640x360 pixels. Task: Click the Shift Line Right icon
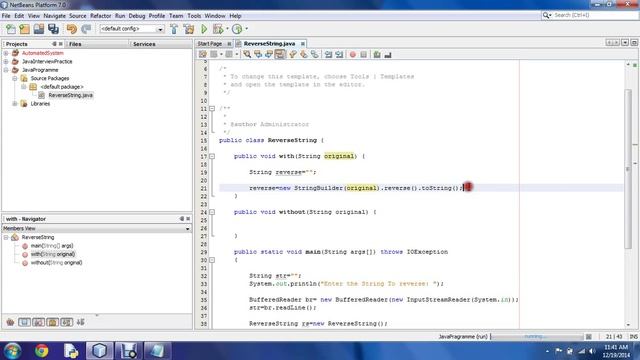[339, 54]
